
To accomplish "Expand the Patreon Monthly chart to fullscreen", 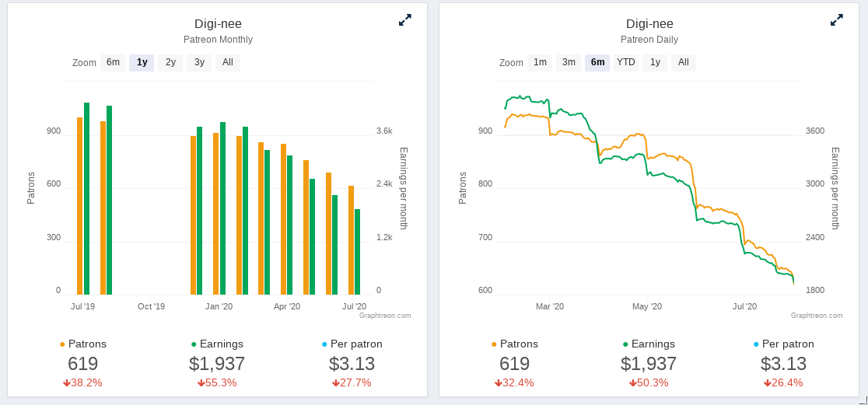I will 405,20.
